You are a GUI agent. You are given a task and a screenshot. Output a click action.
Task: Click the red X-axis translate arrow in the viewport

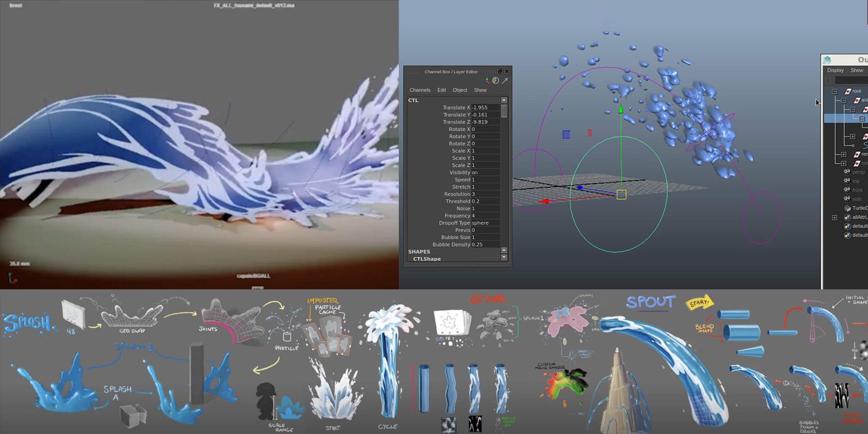tap(544, 201)
